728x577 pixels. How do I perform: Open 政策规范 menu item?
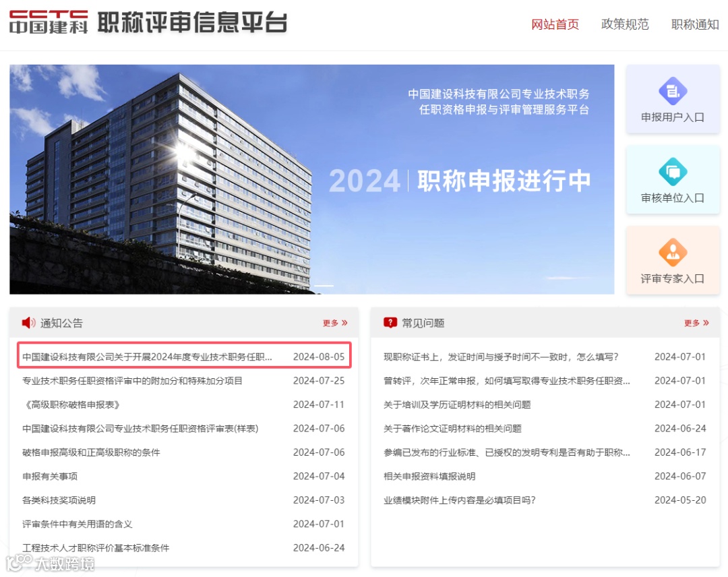(625, 24)
